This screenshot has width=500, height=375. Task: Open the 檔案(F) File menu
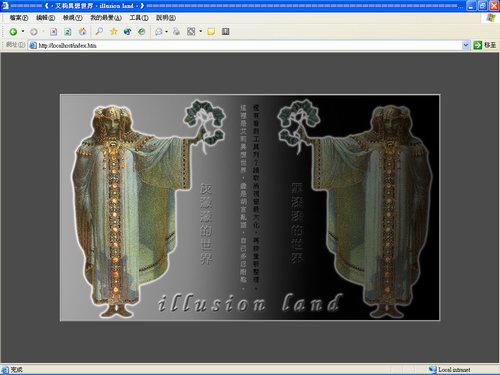click(x=19, y=18)
